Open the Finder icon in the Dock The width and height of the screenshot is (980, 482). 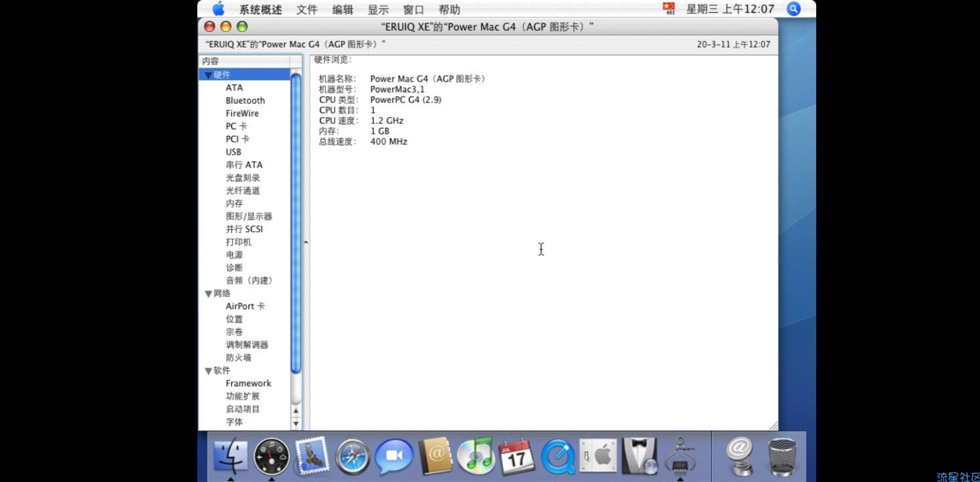point(231,457)
